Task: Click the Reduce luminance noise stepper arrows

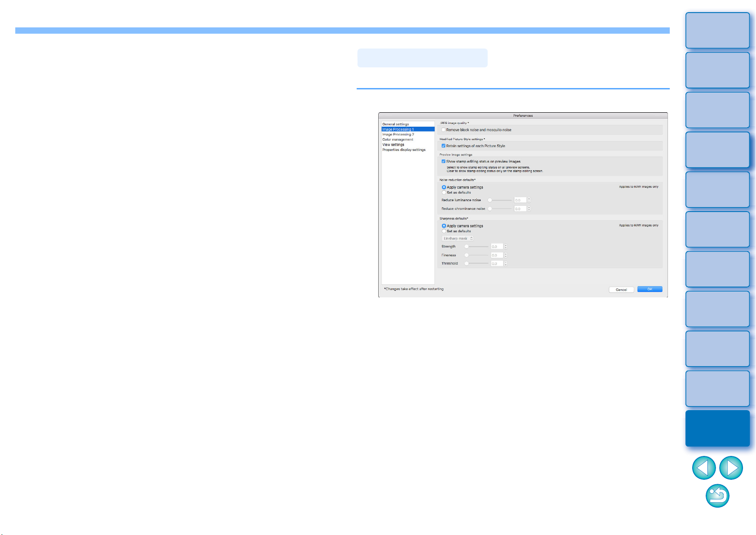Action: click(x=529, y=200)
